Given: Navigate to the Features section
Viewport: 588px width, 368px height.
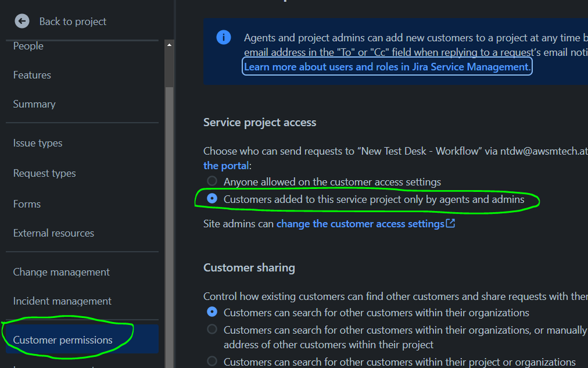Looking at the screenshot, I should pos(31,75).
